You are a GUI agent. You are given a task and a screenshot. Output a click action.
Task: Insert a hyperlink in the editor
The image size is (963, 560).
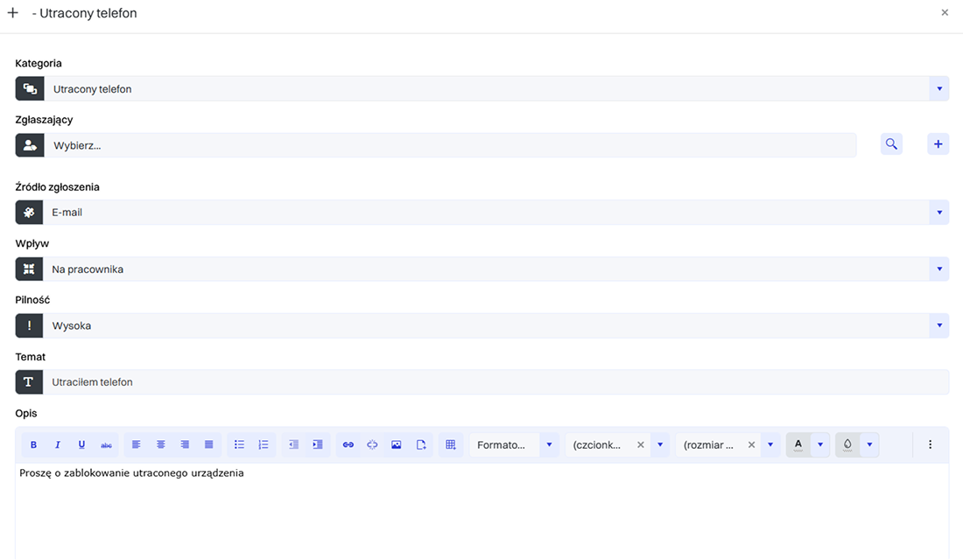click(x=348, y=444)
